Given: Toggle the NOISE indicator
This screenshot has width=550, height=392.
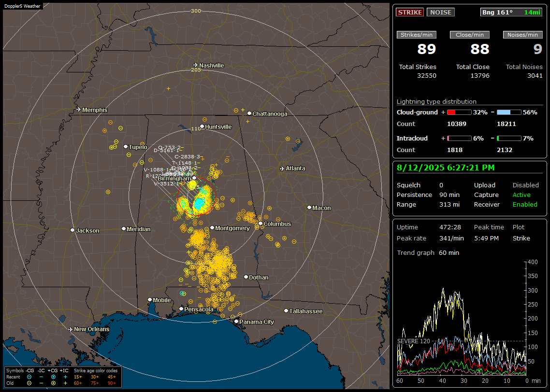Looking at the screenshot, I should [441, 12].
